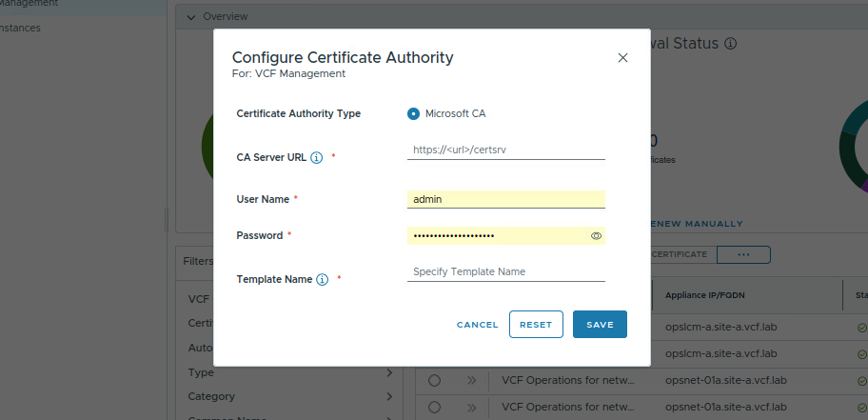Select radio button for first opsnet-01a row
Viewport: 868px width, 420px height.
(x=434, y=380)
